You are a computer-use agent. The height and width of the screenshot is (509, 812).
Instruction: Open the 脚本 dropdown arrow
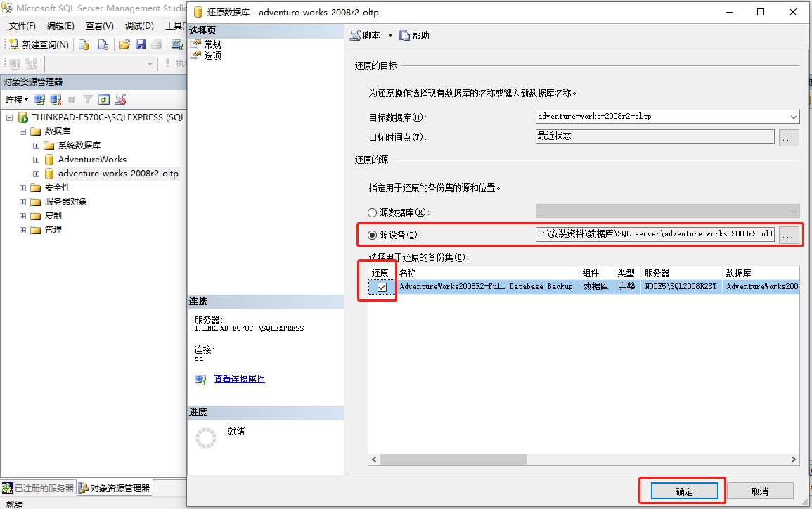tap(390, 35)
